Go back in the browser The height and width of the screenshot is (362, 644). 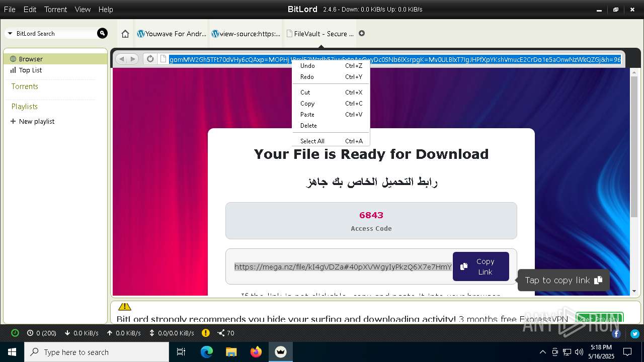click(x=121, y=59)
